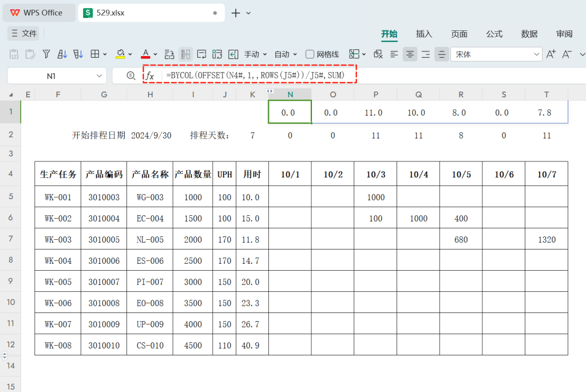Apply the red font color A
Screen dimensions: 586x392
point(145,54)
